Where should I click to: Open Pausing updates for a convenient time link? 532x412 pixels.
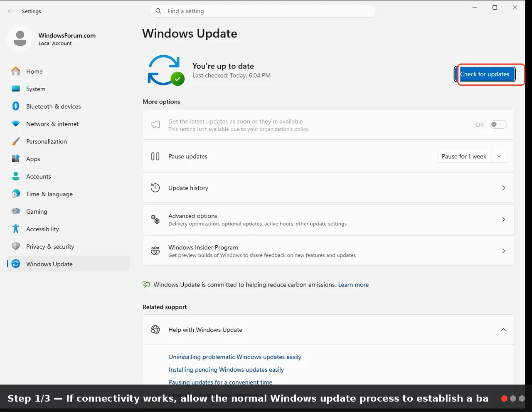(221, 382)
